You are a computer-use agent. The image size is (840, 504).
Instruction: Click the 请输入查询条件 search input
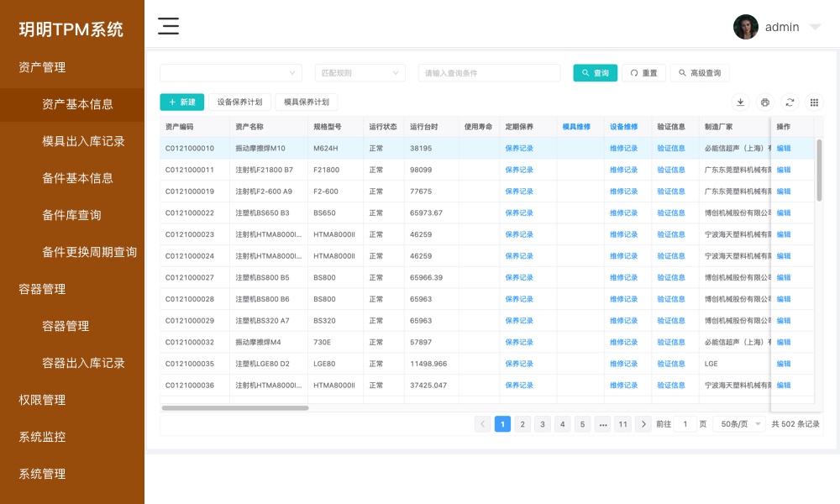click(489, 73)
